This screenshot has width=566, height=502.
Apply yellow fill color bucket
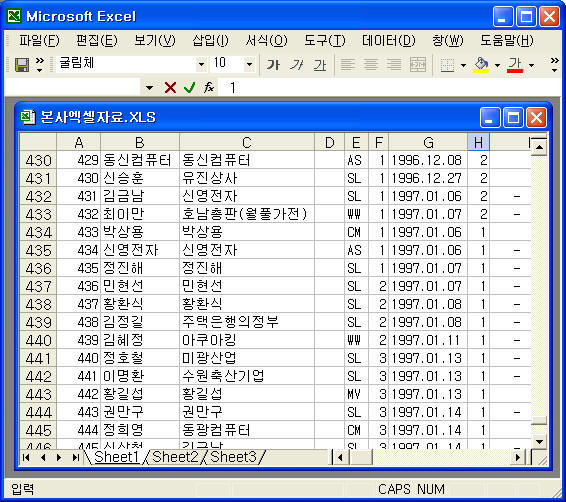481,65
